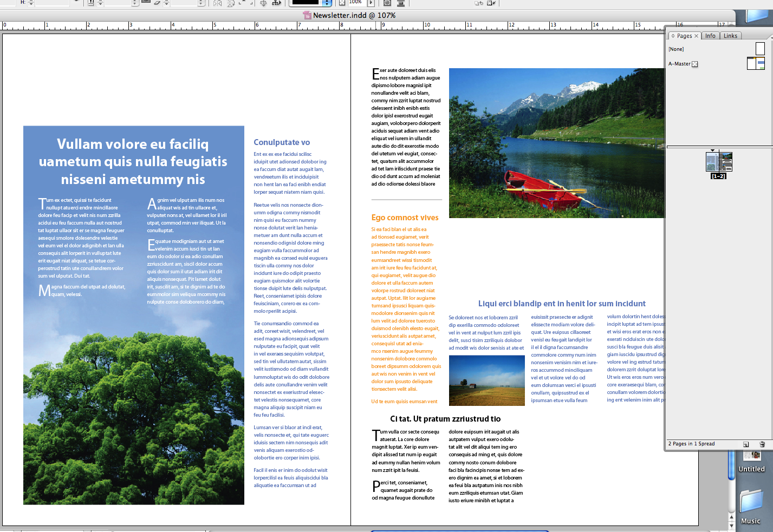Create a new page with the panel icon
The width and height of the screenshot is (773, 532).
pyautogui.click(x=746, y=444)
